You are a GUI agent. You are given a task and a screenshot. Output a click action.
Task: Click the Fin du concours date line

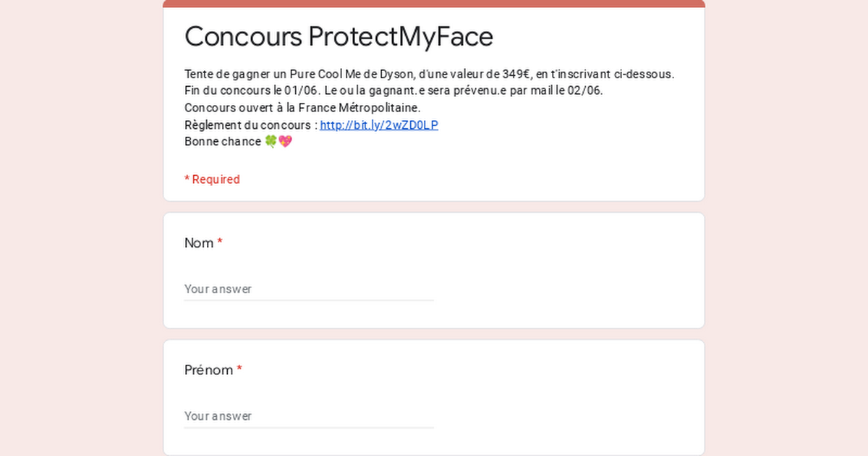(x=393, y=90)
